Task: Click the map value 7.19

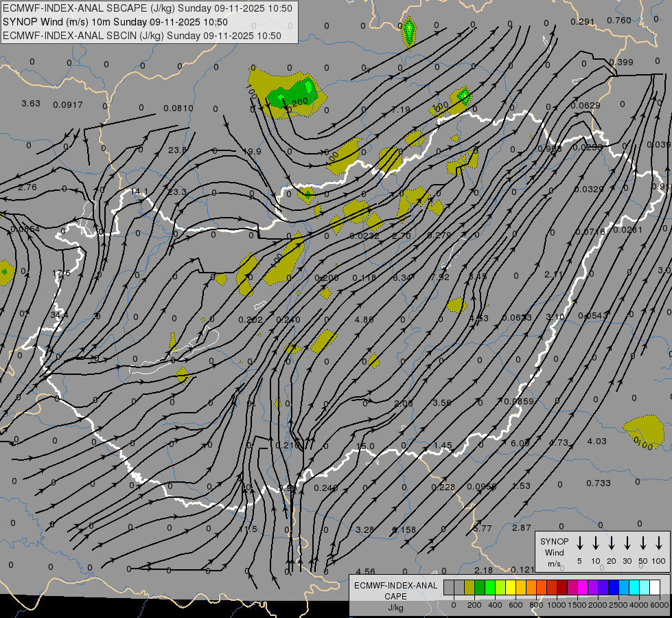Action: click(x=401, y=110)
